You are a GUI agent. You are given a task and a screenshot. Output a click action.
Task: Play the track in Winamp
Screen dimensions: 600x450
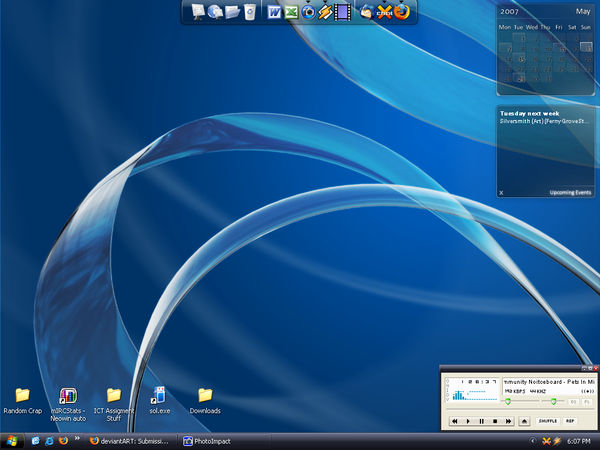coord(468,421)
